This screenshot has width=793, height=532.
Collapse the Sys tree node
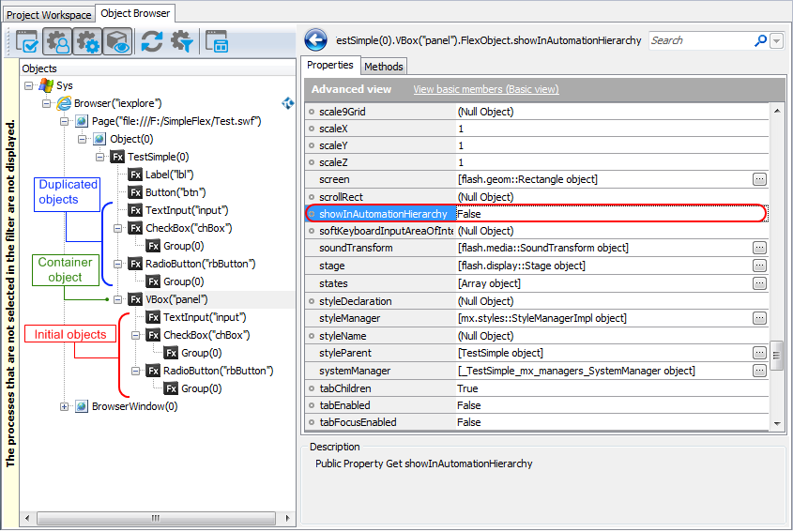29,85
